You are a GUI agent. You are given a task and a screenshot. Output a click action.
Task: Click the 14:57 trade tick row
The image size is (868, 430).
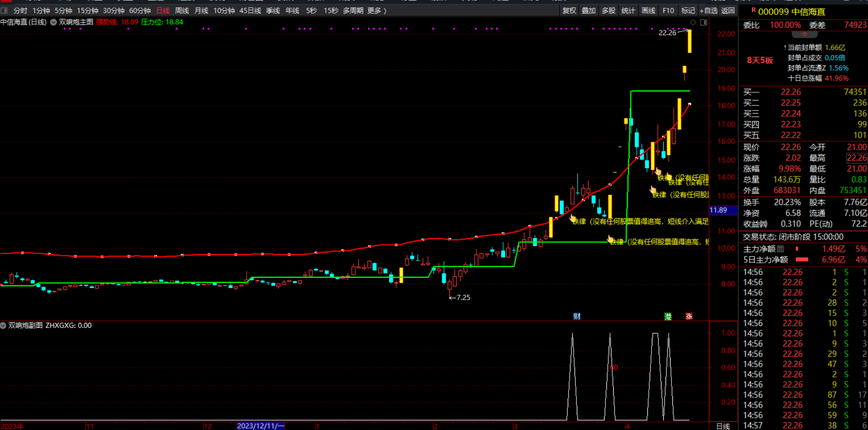804,425
